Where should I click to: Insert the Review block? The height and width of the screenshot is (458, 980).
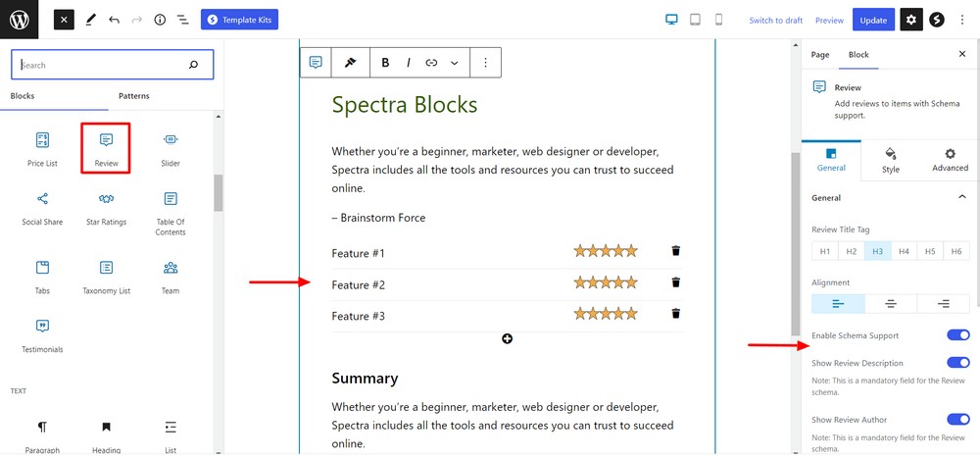[x=106, y=150]
